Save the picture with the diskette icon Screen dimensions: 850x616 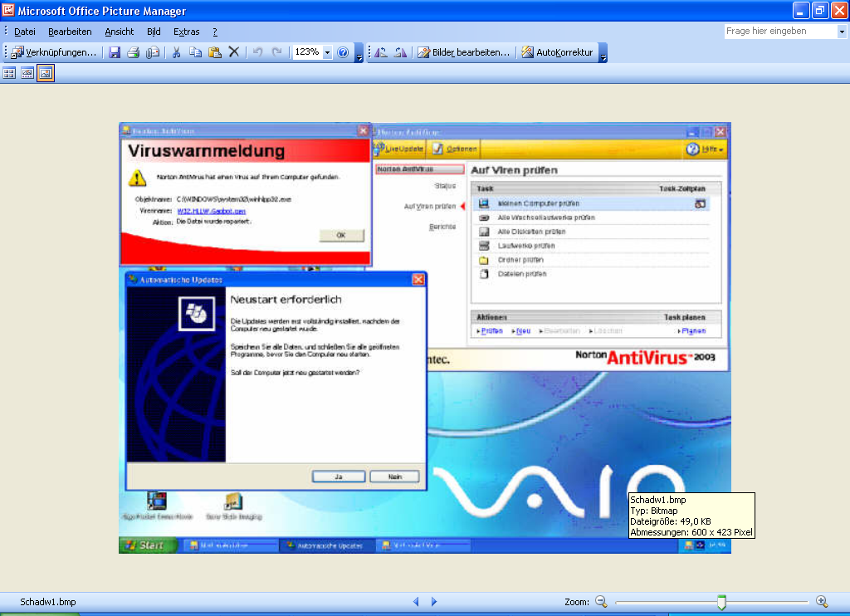115,52
